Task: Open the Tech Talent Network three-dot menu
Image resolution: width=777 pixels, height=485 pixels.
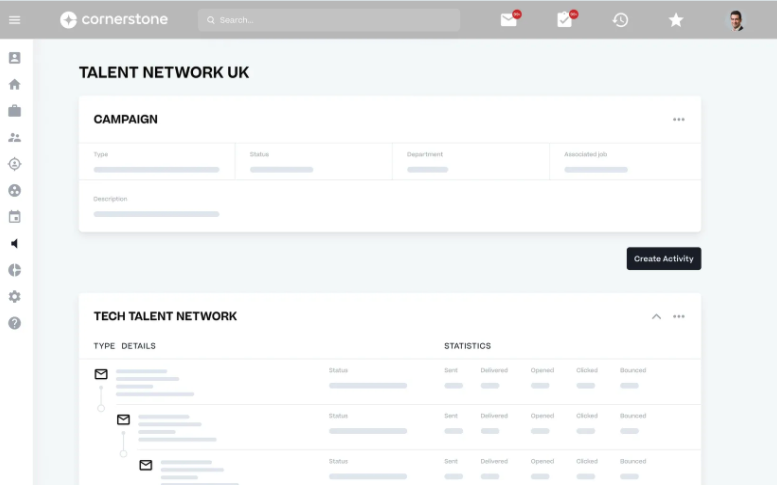Action: click(x=679, y=317)
